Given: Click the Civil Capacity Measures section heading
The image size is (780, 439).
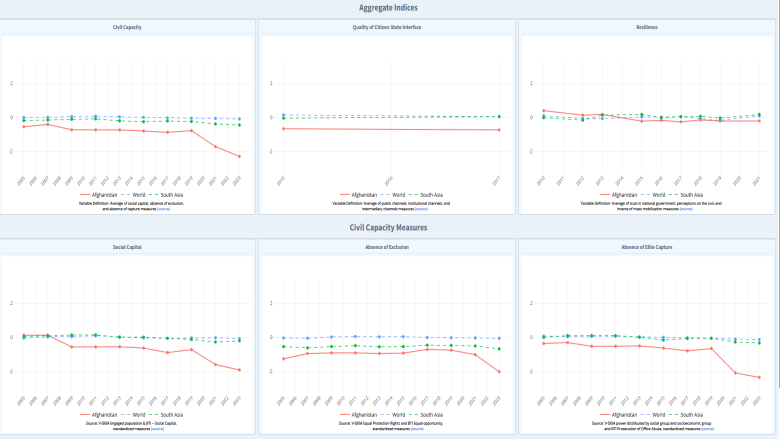Looking at the screenshot, I should [388, 227].
